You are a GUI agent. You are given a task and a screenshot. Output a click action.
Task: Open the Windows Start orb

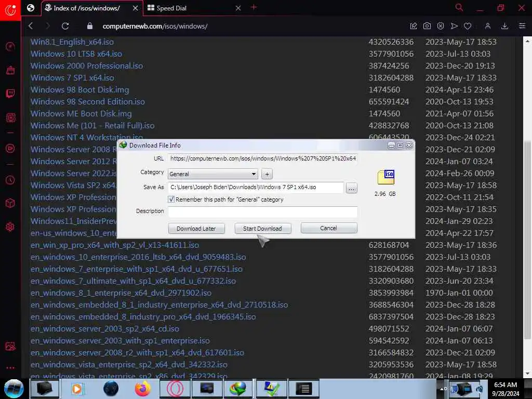pyautogui.click(x=14, y=389)
